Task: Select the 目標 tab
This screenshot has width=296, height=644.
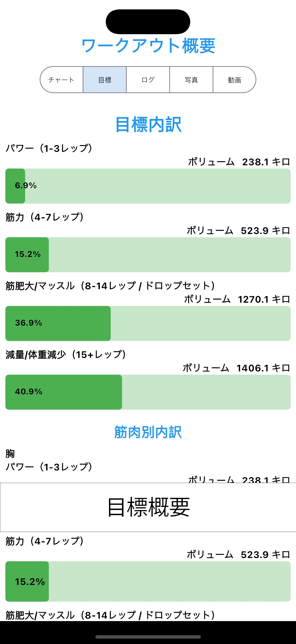Action: pyautogui.click(x=104, y=80)
